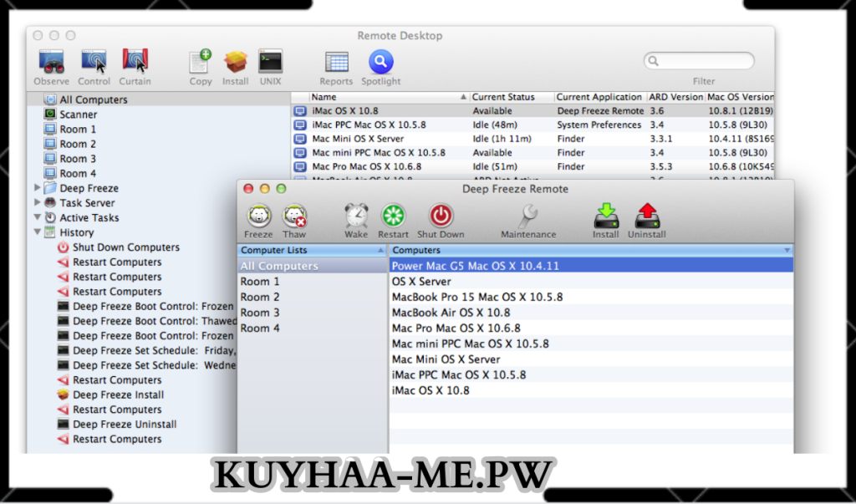Image resolution: width=856 pixels, height=504 pixels.
Task: Click the Install package icon in Remote Desktop
Action: (235, 61)
